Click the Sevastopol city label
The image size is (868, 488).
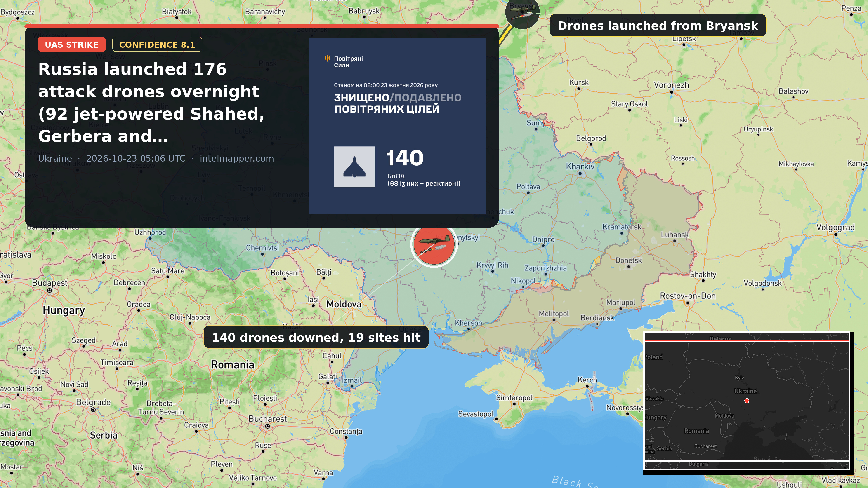(475, 414)
